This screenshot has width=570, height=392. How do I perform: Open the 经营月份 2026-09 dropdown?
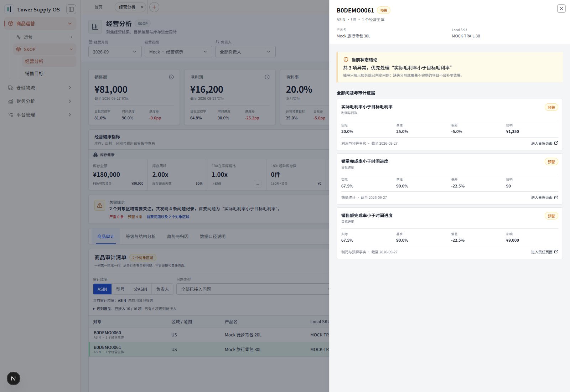(x=115, y=52)
